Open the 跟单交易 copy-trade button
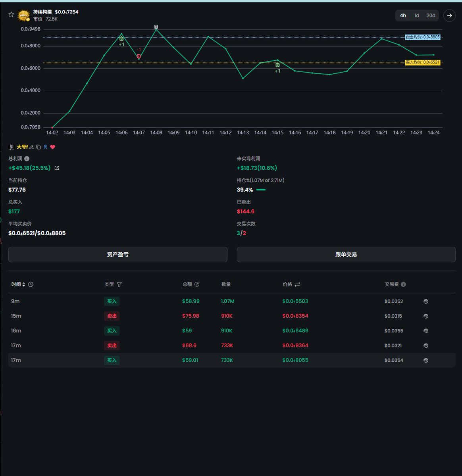The width and height of the screenshot is (462, 476). [x=346, y=255]
